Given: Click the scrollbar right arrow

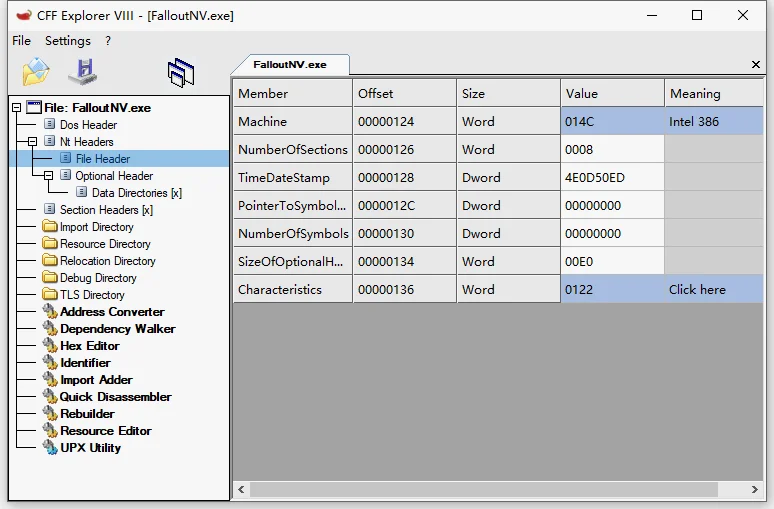Looking at the screenshot, I should tap(754, 489).
